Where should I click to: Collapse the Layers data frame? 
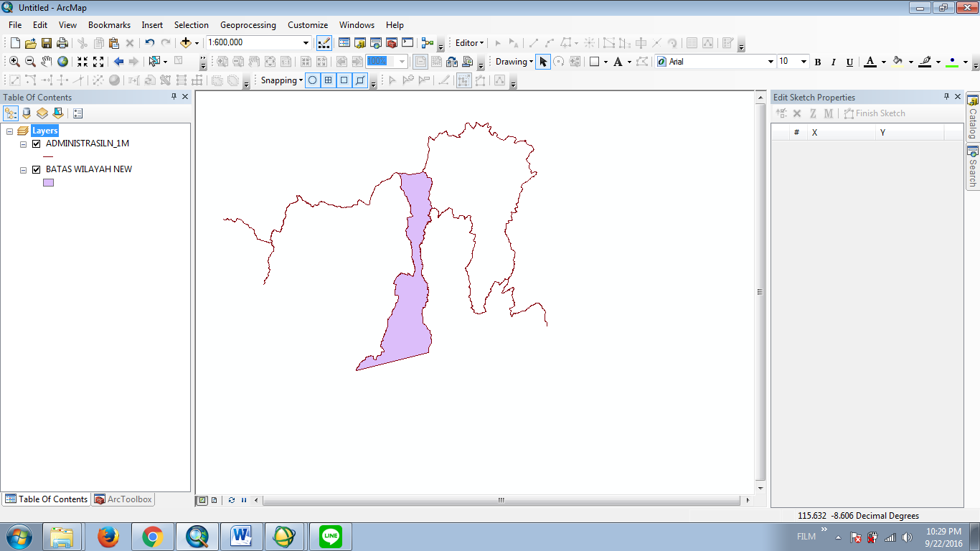point(10,131)
